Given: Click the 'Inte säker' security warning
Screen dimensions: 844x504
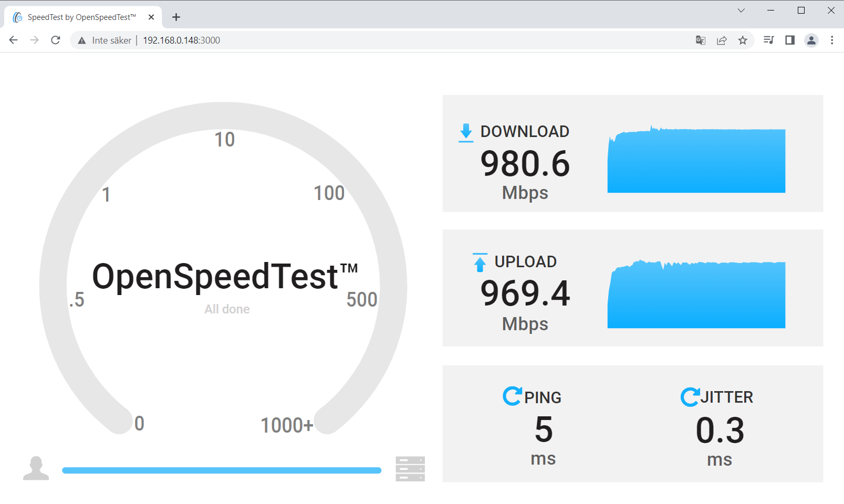Looking at the screenshot, I should 105,40.
